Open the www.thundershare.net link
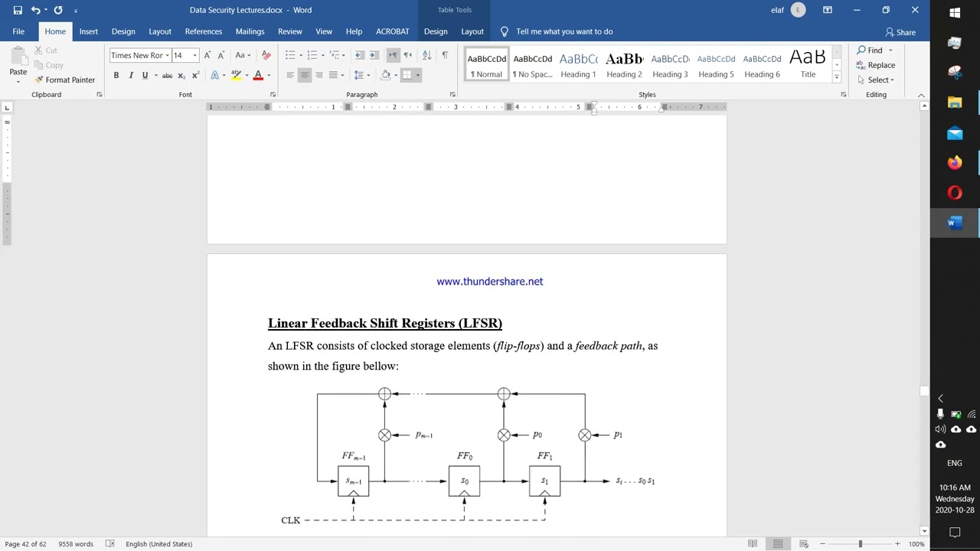This screenshot has height=551, width=980. click(x=490, y=282)
